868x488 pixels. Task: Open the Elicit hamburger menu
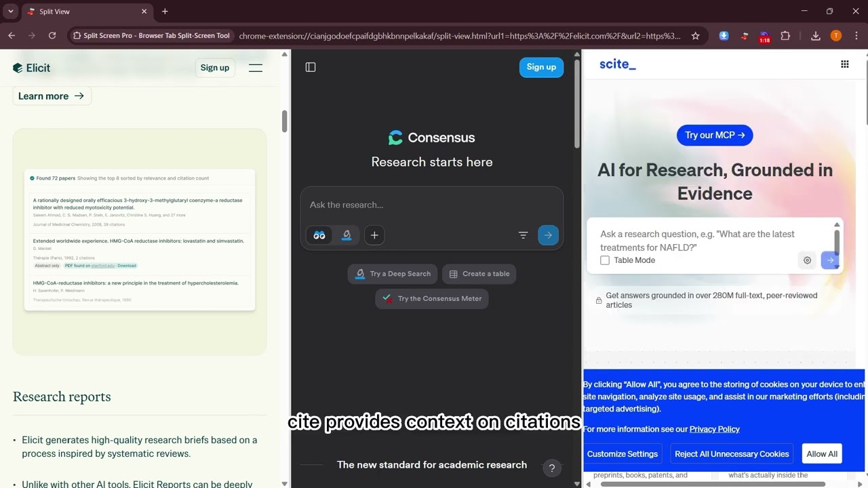256,68
